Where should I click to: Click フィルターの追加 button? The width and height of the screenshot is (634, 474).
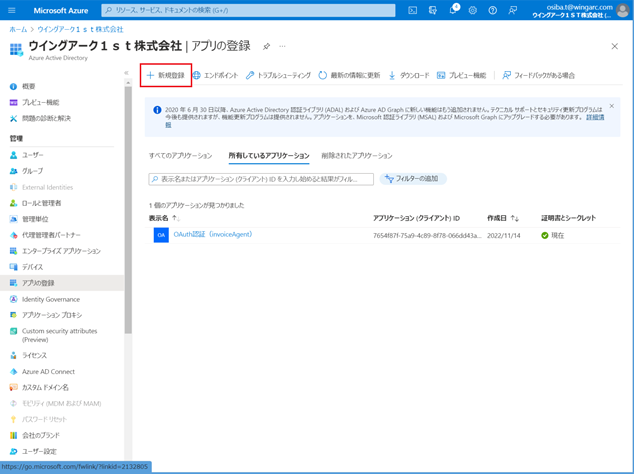tap(413, 179)
